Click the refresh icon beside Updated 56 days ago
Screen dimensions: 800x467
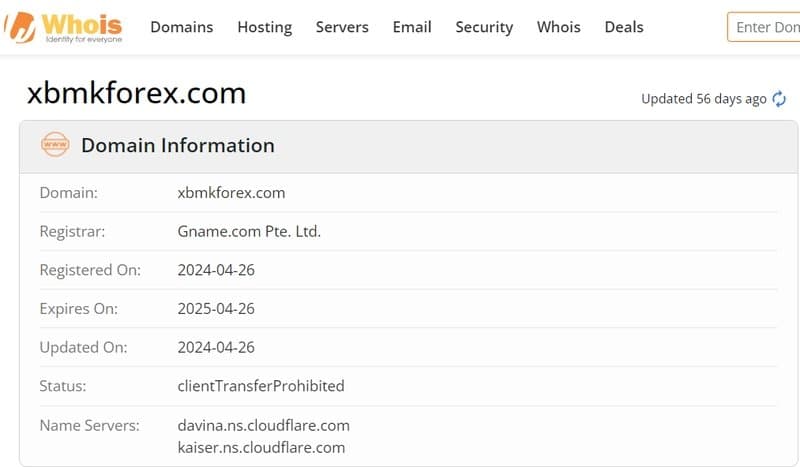(x=779, y=99)
